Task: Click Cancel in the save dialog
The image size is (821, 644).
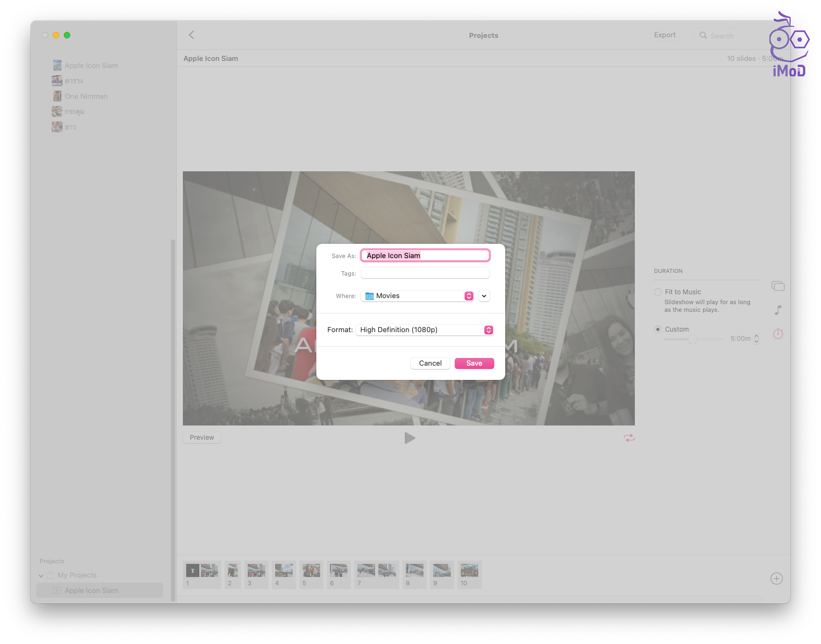Action: [x=430, y=363]
